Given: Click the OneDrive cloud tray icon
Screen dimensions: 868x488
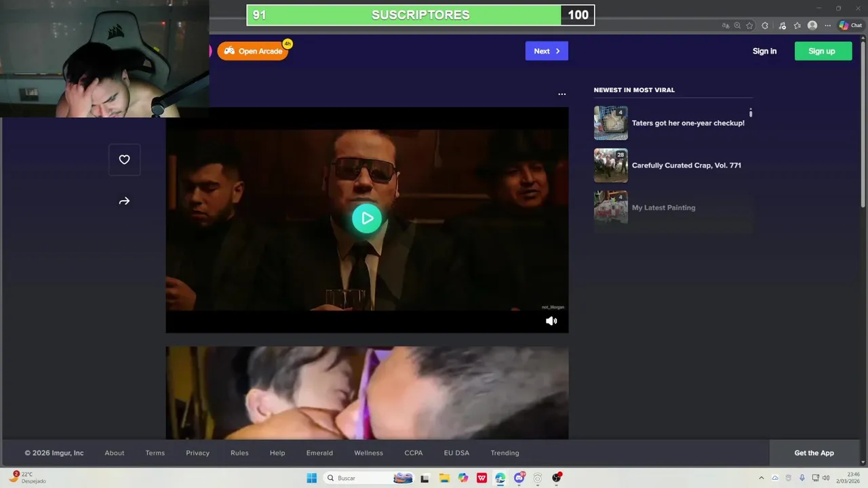Looking at the screenshot, I should (775, 478).
